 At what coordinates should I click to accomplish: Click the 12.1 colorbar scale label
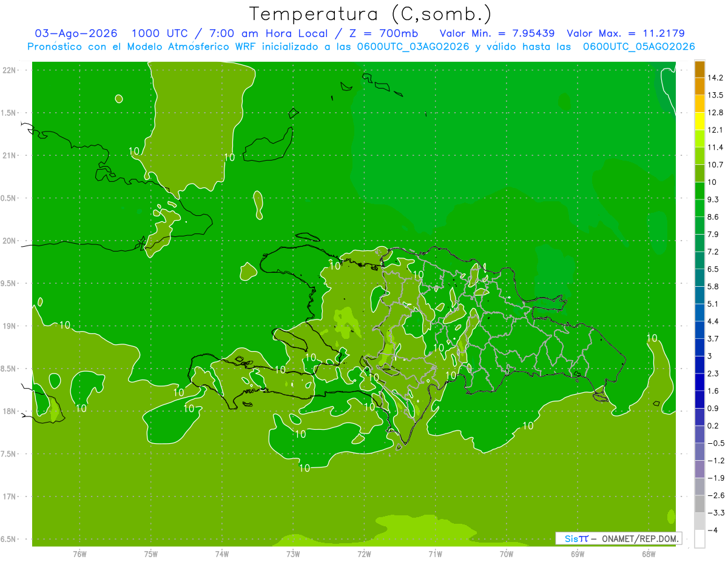(x=716, y=130)
